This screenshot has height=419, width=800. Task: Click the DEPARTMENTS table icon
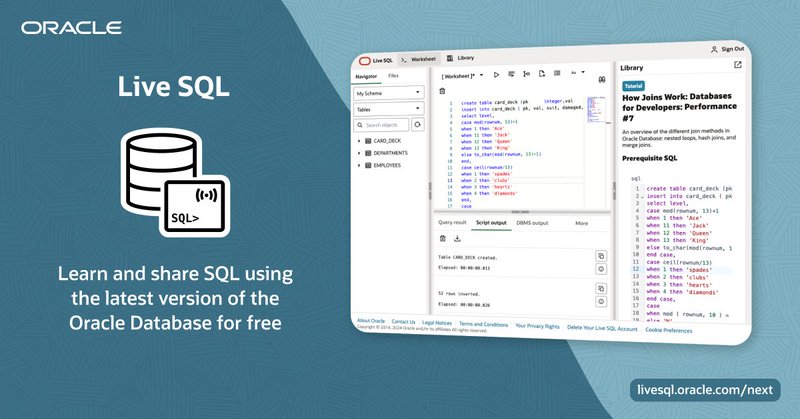pos(368,153)
